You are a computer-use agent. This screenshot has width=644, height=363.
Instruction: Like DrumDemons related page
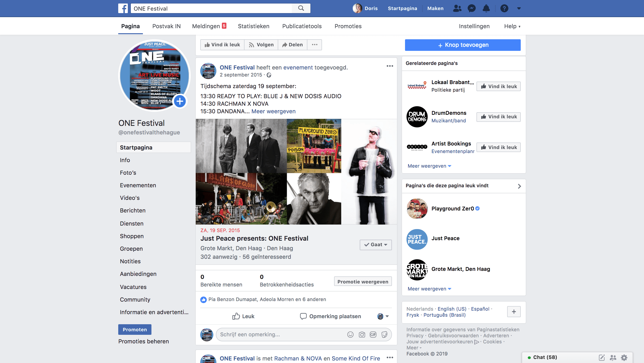tap(498, 117)
